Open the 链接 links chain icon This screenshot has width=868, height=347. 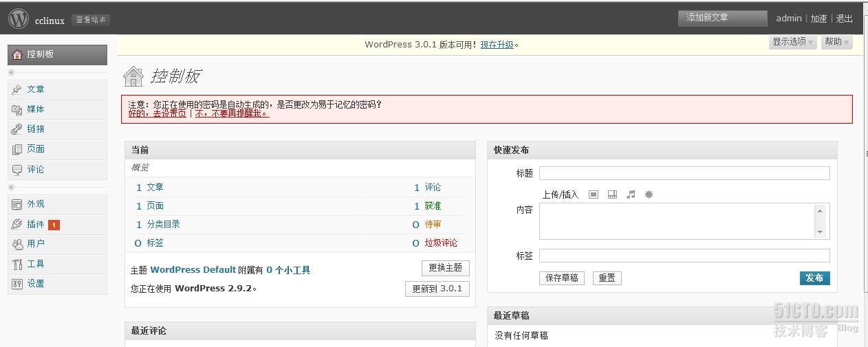(17, 129)
